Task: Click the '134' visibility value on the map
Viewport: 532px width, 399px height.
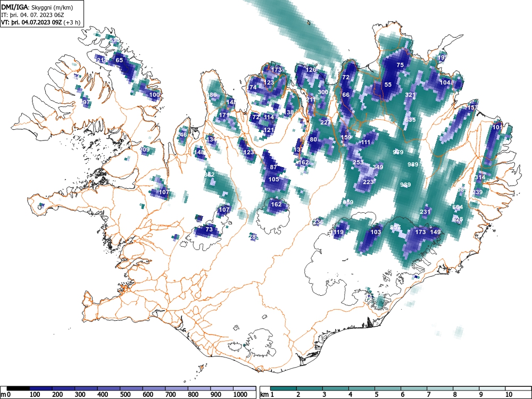Action: pos(211,139)
